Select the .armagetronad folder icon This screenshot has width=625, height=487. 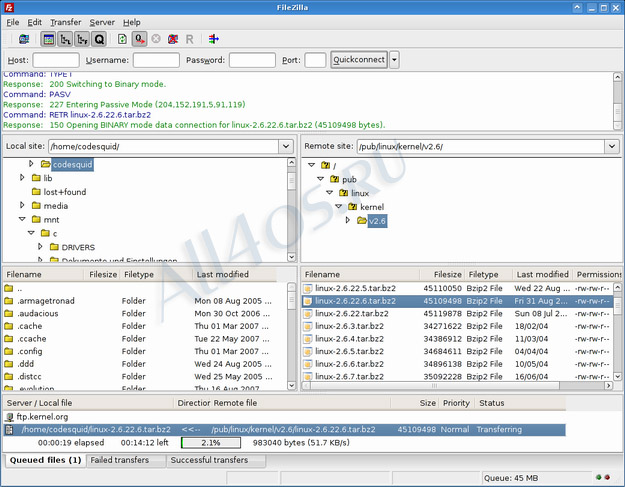(x=9, y=301)
